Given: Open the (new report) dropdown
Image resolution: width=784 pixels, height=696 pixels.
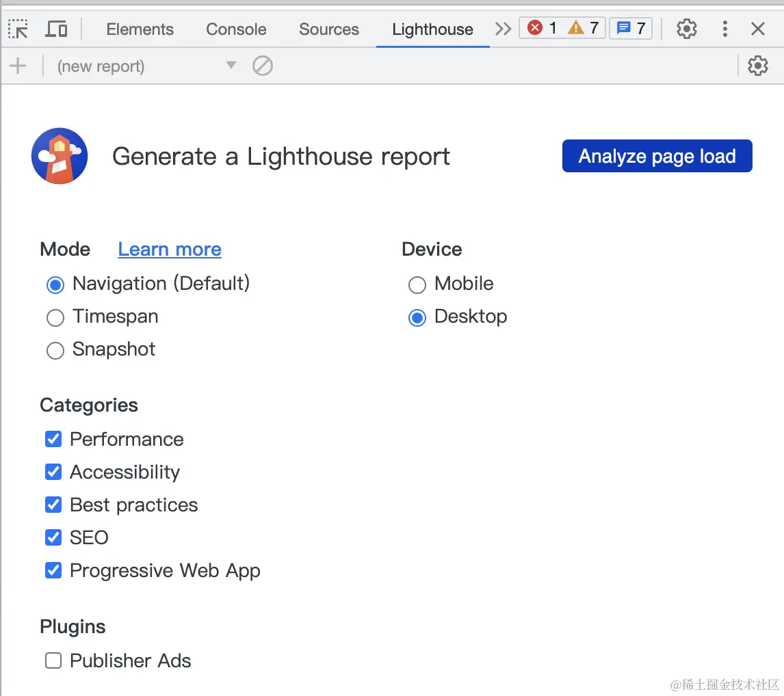Looking at the screenshot, I should coord(146,66).
